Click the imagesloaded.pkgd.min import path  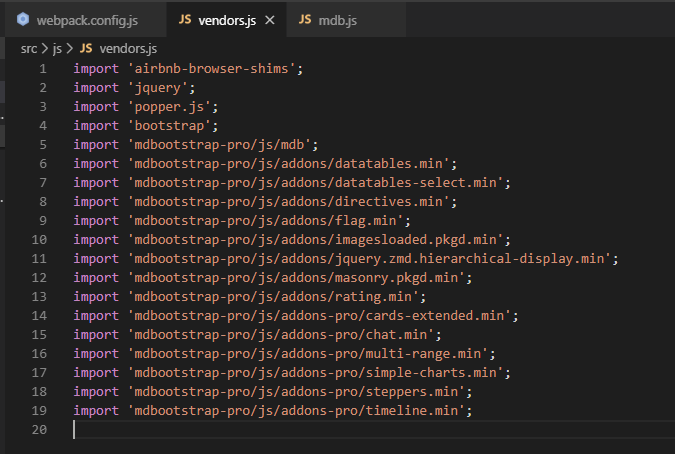[x=316, y=240]
